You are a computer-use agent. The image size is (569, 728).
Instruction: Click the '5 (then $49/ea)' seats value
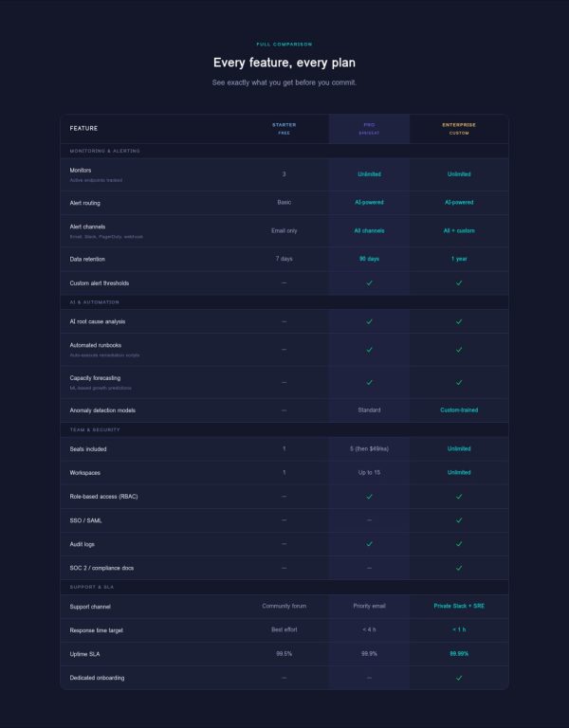(369, 449)
